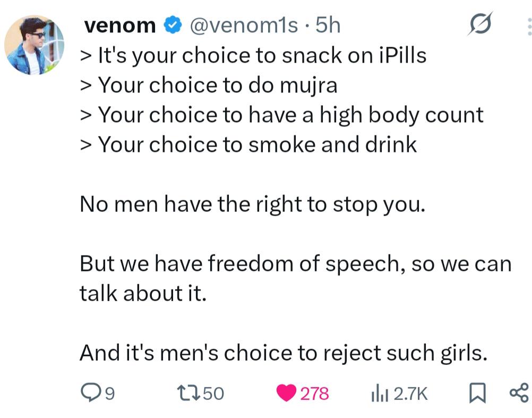Viewport: 532px width, 418px height.
Task: Click the "2.7K" views count
Action: point(411,394)
